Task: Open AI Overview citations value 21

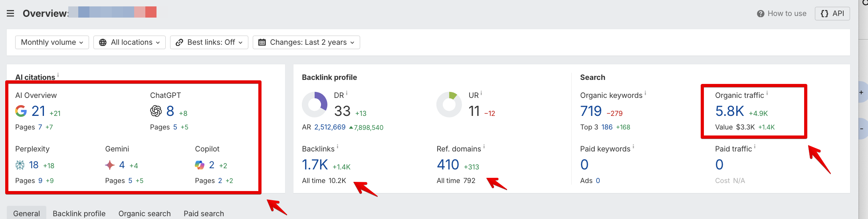Action: (x=38, y=111)
